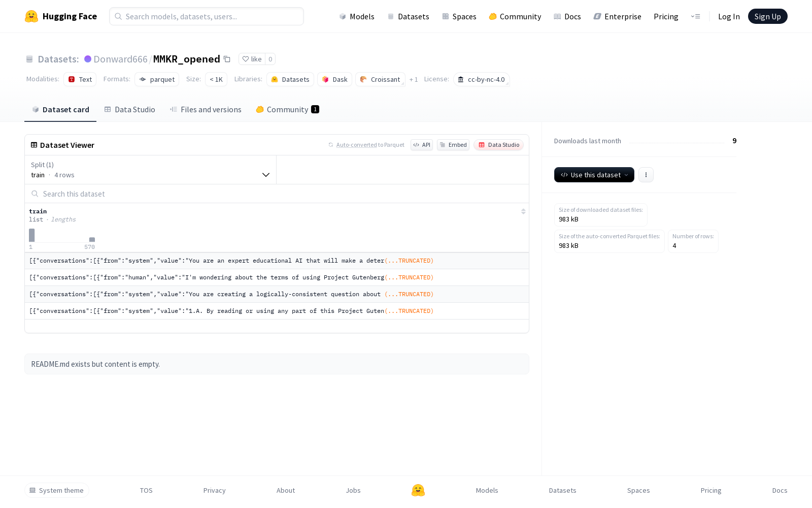Focus the Search this dataset field
Viewport: 812px width, 508px height.
click(277, 194)
